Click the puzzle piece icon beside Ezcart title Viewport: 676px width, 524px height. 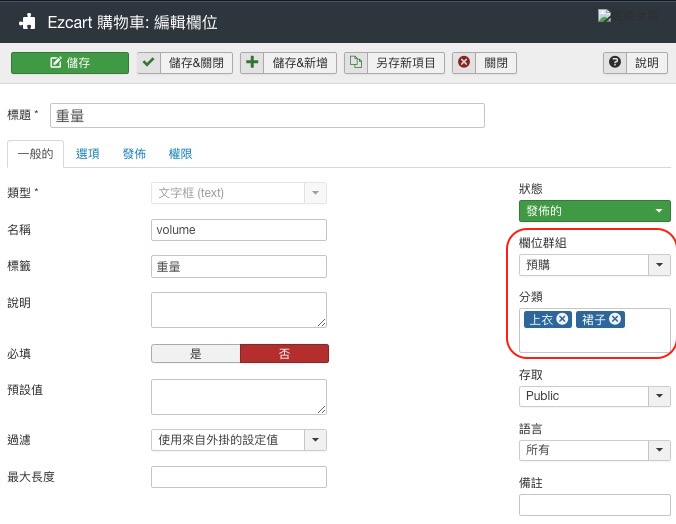click(x=28, y=20)
